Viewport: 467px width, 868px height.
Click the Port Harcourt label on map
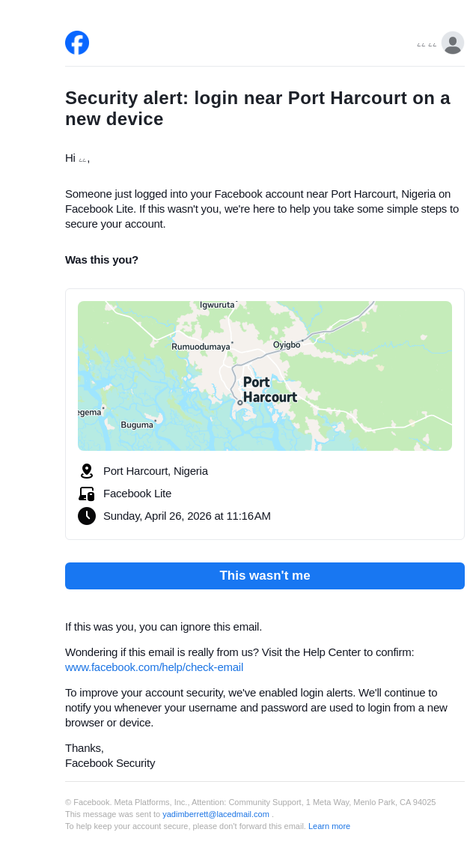tap(269, 389)
